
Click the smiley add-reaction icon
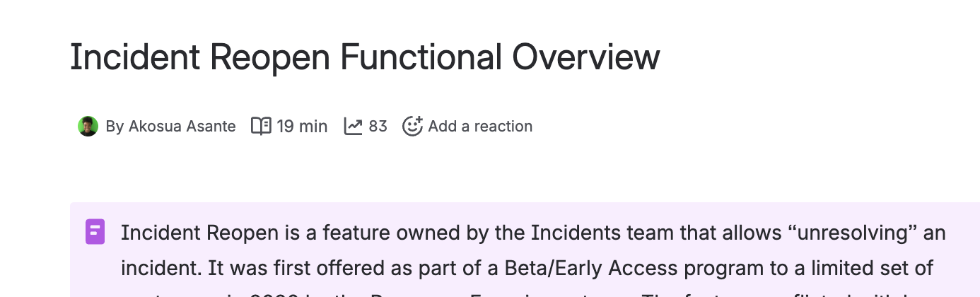(x=412, y=127)
